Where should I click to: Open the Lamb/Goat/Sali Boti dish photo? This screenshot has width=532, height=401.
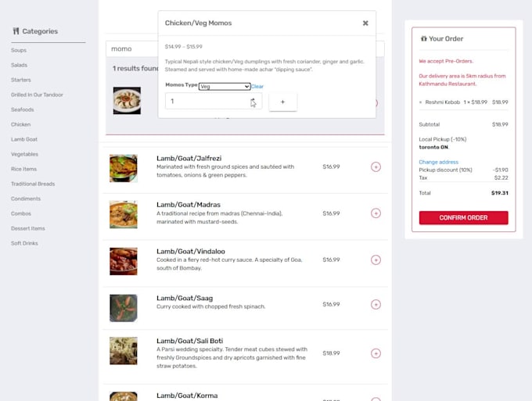coord(124,351)
